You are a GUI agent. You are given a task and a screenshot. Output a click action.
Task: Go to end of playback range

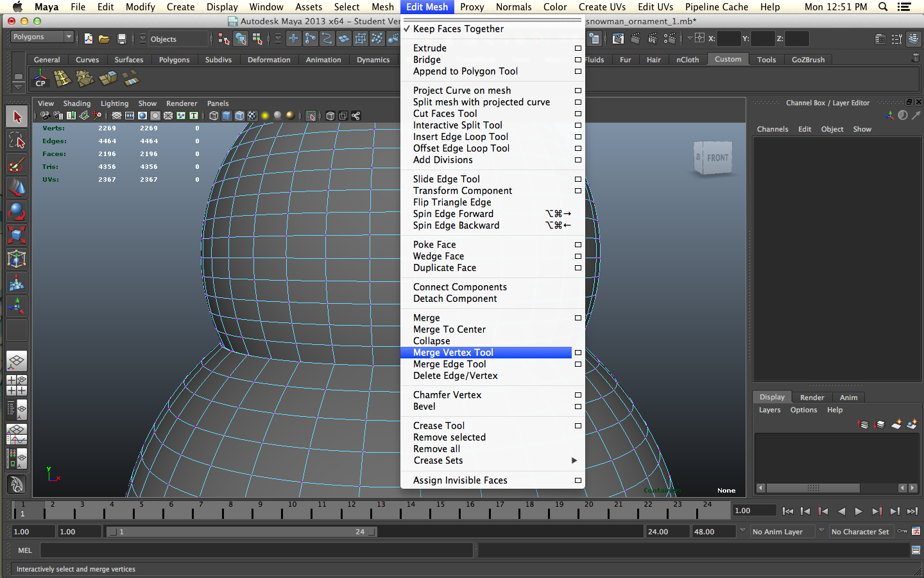tap(912, 511)
